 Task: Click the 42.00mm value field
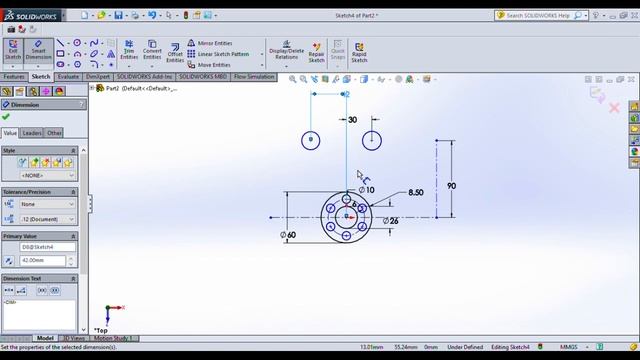42,260
